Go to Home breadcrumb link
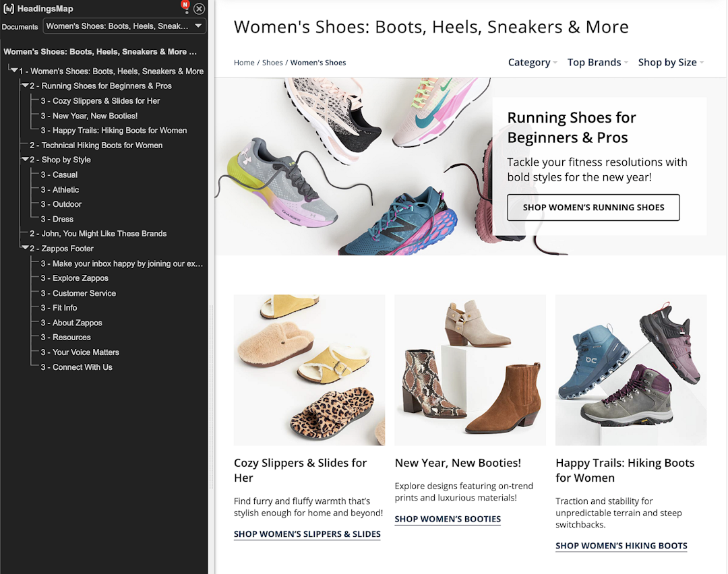 click(244, 63)
